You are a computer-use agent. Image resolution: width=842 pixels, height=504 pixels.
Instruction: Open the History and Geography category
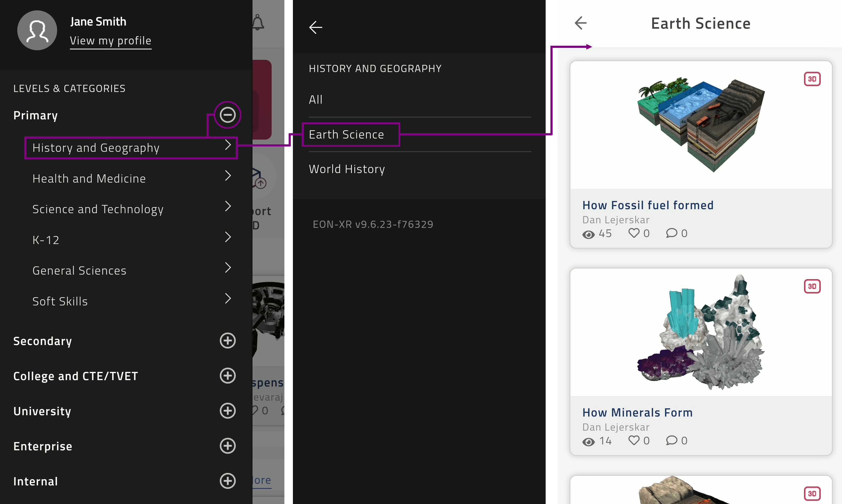coord(131,148)
